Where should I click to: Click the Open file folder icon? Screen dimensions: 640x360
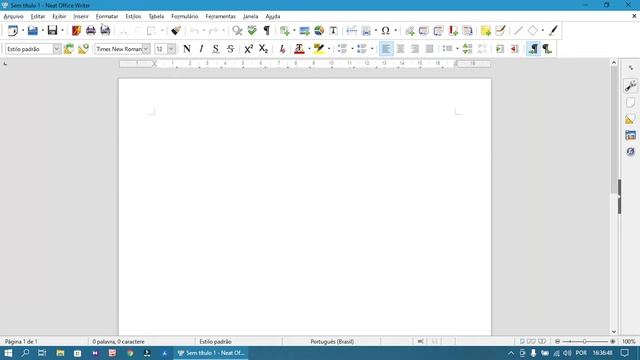coord(33,31)
